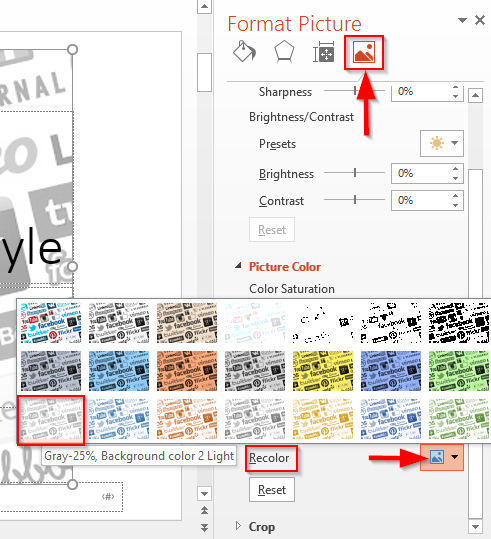The height and width of the screenshot is (539, 491).
Task: Choose the Washout recolor thumbnail
Action: tap(255, 323)
